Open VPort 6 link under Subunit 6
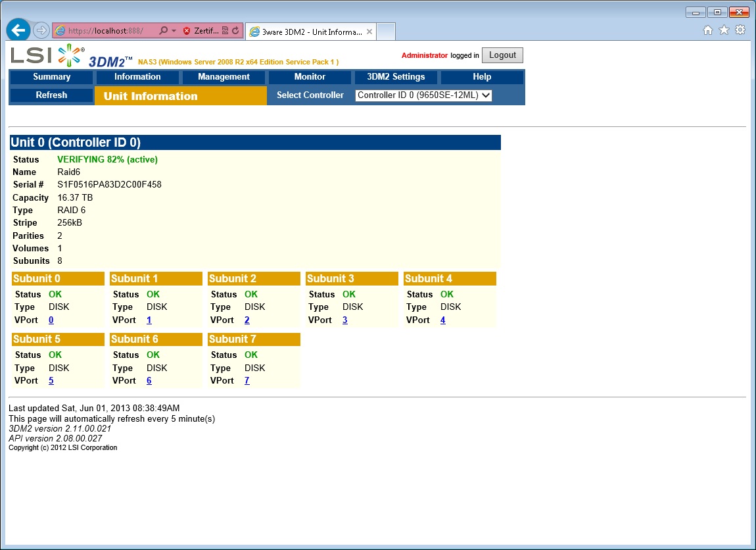The image size is (756, 550). pos(149,381)
